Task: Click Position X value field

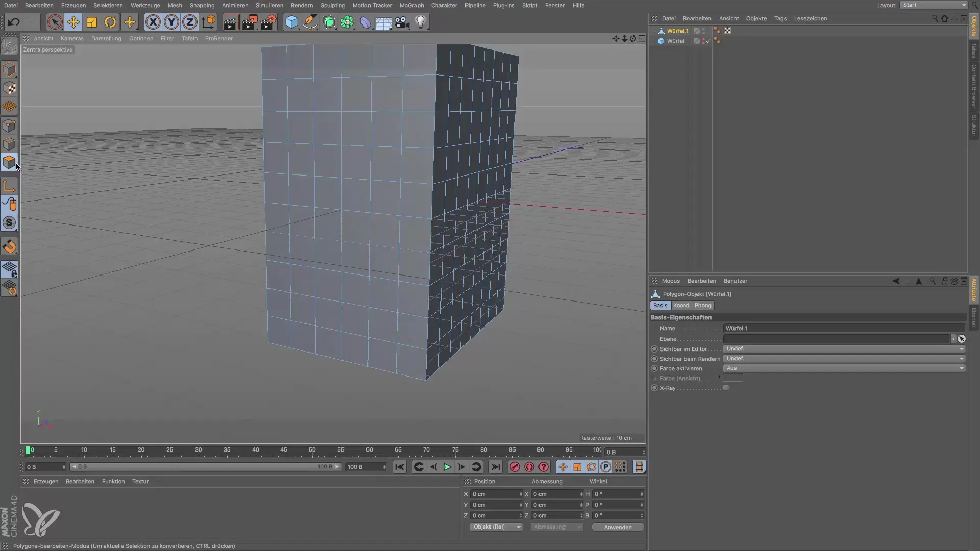Action: 496,494
